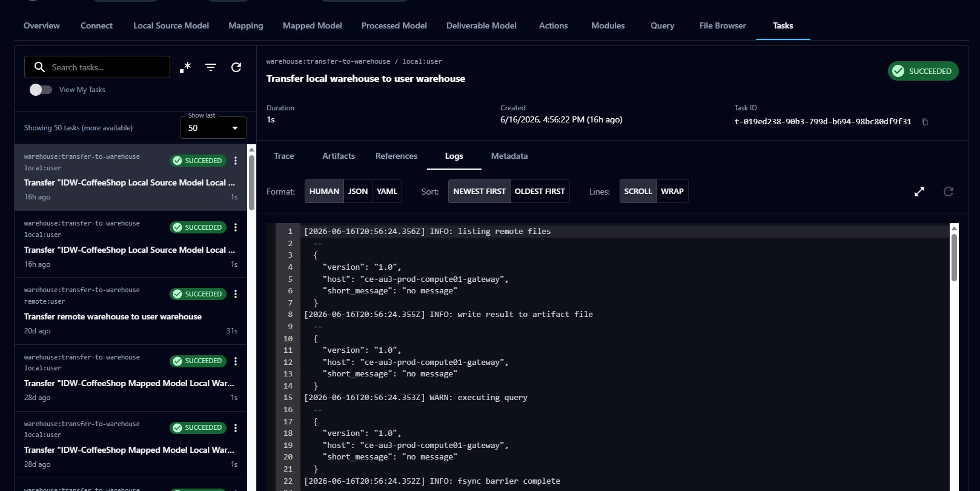This screenshot has height=491, width=980.
Task: Click the log viewer scrollbar thumb
Action: pos(954,257)
